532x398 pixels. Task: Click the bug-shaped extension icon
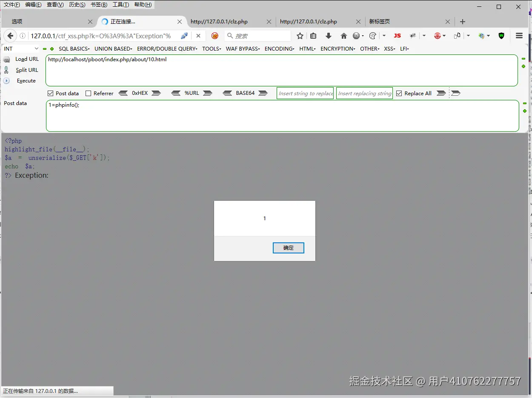(x=412, y=36)
